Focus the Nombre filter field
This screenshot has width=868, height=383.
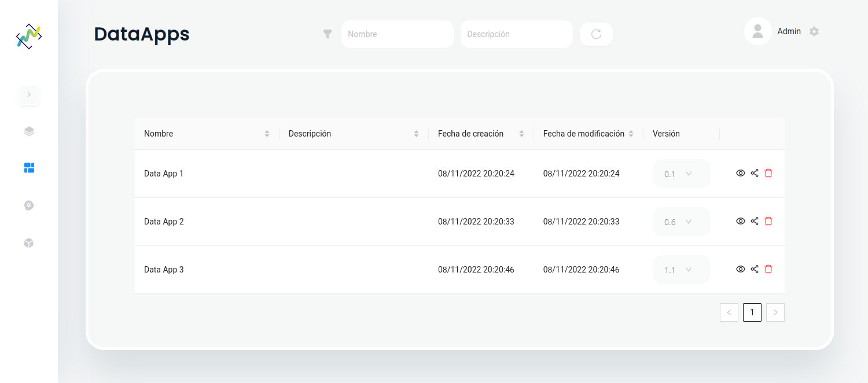[398, 34]
